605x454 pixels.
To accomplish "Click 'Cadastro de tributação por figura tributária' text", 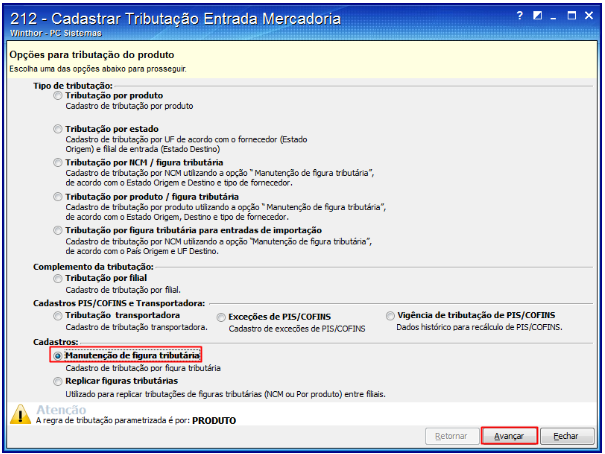I will [143, 368].
